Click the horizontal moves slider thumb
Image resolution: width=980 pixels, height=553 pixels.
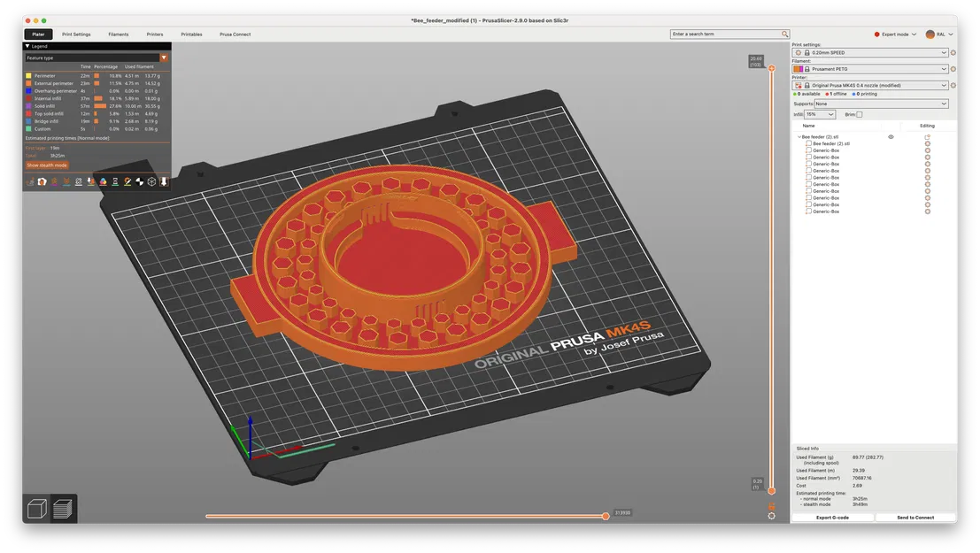(x=605, y=516)
